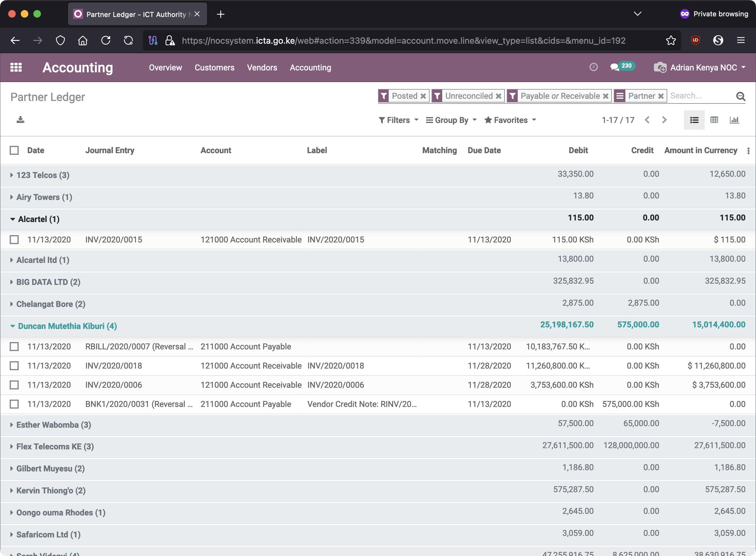Open the activities clock icon
The image size is (756, 556).
(x=593, y=67)
